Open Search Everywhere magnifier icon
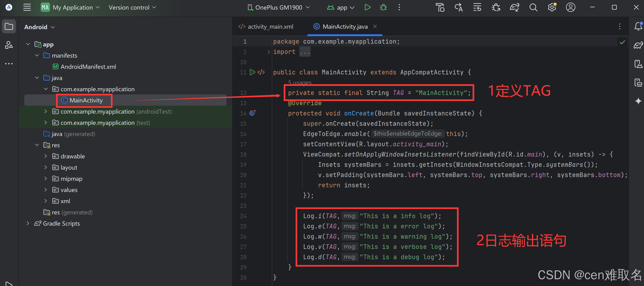The width and height of the screenshot is (644, 286). pos(533,7)
